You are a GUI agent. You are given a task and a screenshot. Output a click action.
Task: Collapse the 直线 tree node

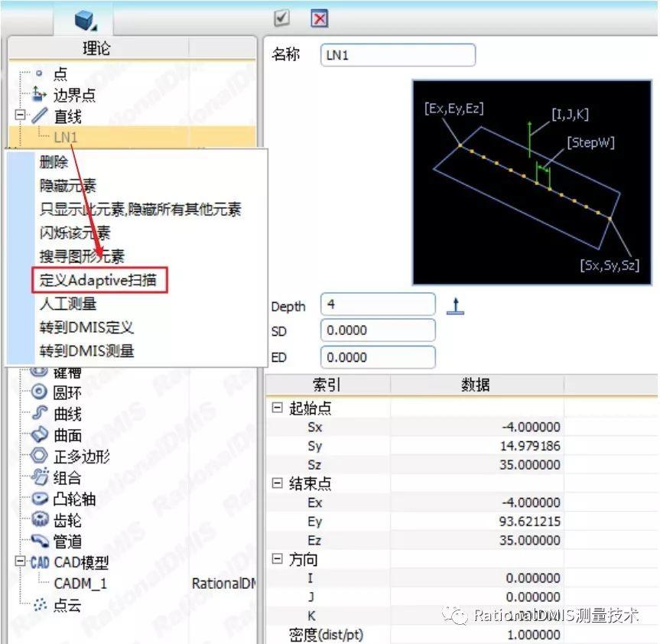(x=20, y=115)
